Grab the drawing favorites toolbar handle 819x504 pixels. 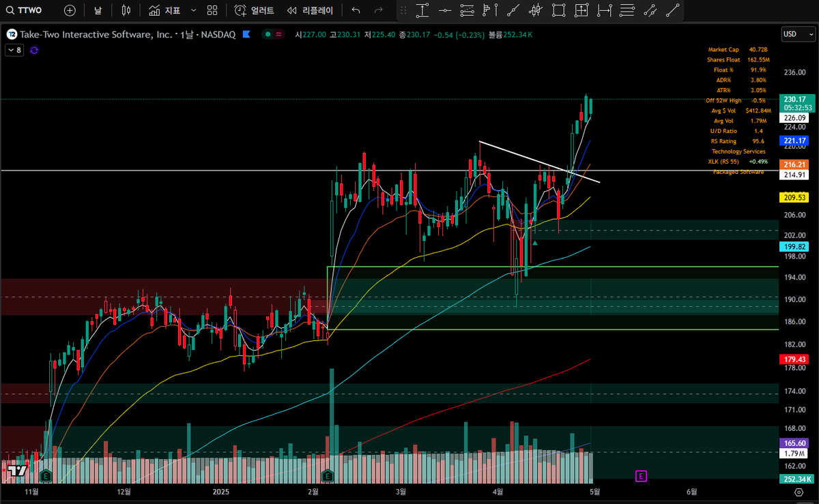403,10
